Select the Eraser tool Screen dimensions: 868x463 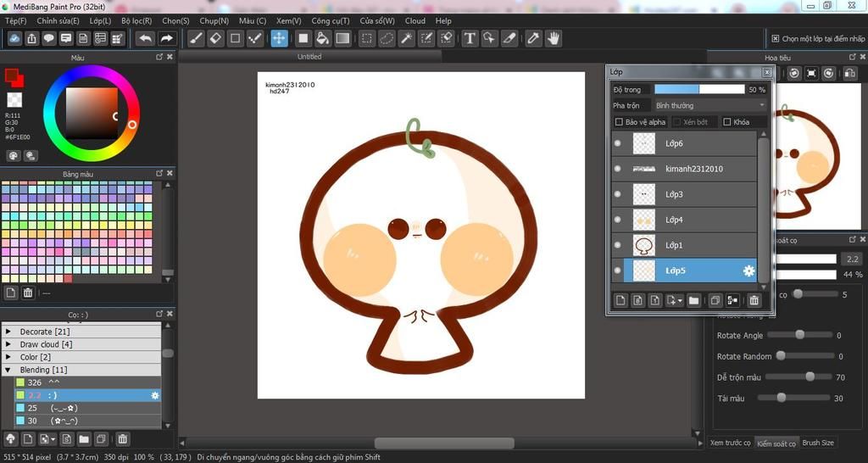(x=216, y=38)
